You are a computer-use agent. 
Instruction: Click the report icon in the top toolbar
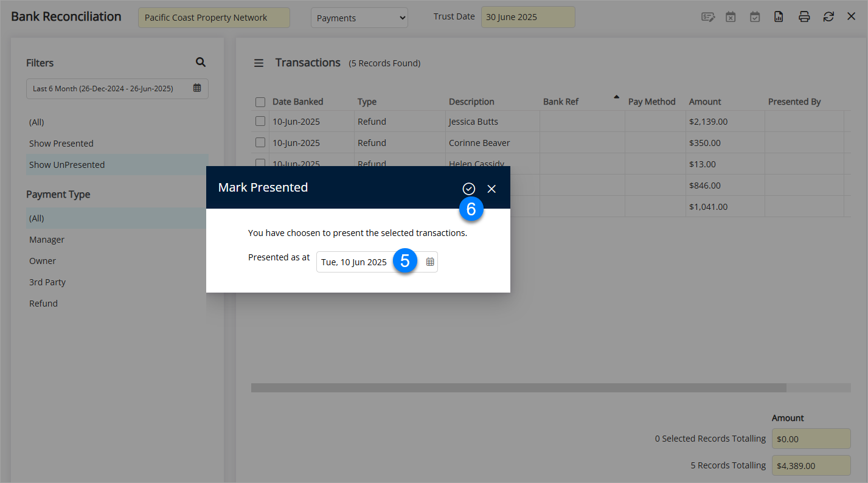[779, 17]
